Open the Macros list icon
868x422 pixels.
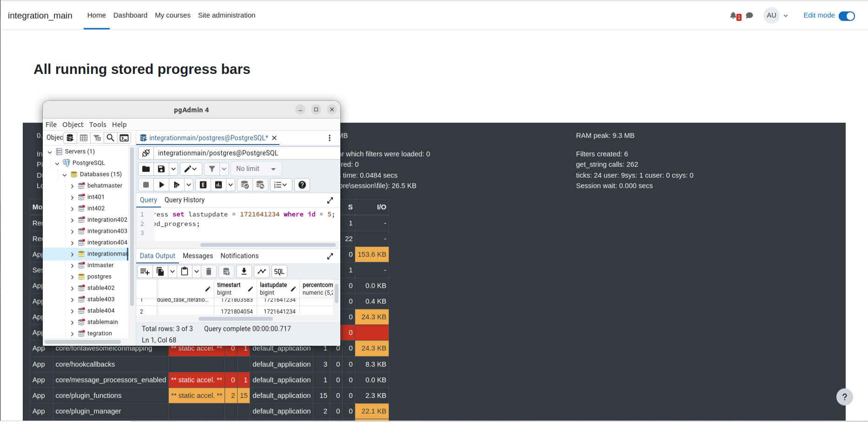(x=281, y=185)
